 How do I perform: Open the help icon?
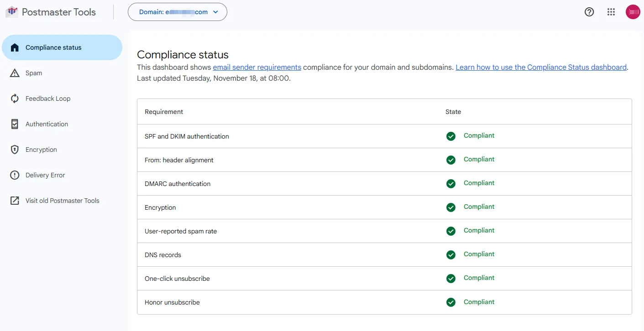click(589, 12)
